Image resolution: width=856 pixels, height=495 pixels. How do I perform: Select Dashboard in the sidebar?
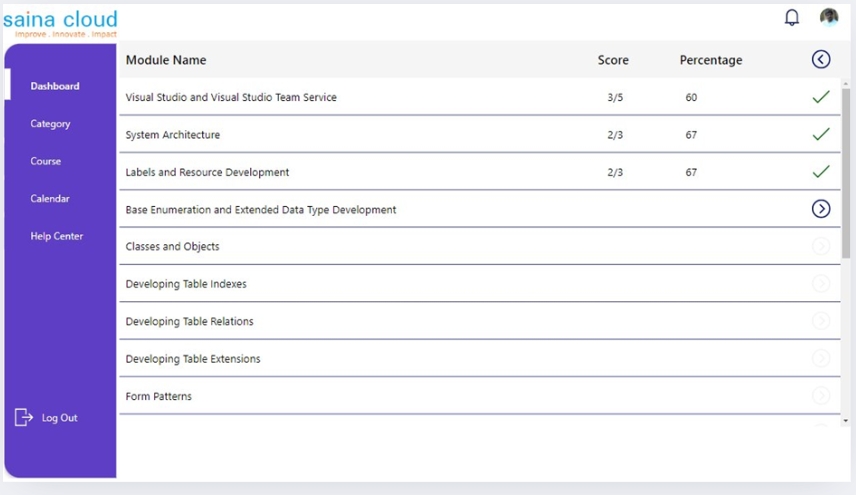click(x=55, y=86)
